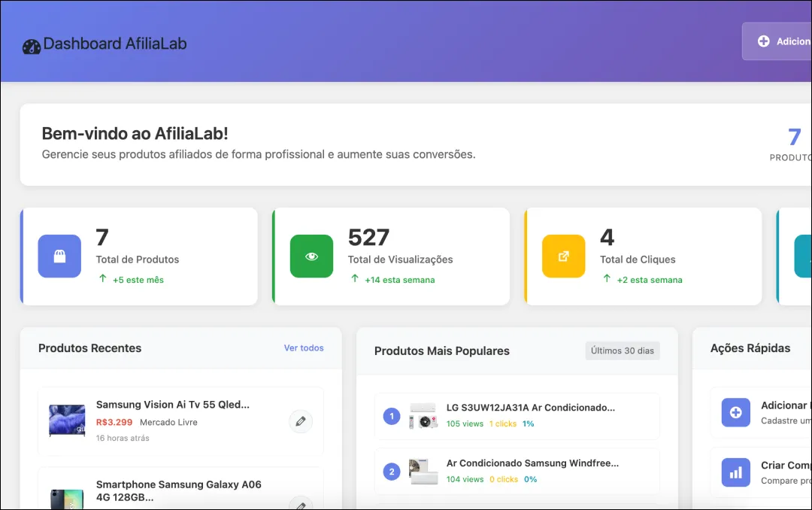
Task: Open Smartphone Samsung Galaxy A06 product title
Action: click(178, 490)
